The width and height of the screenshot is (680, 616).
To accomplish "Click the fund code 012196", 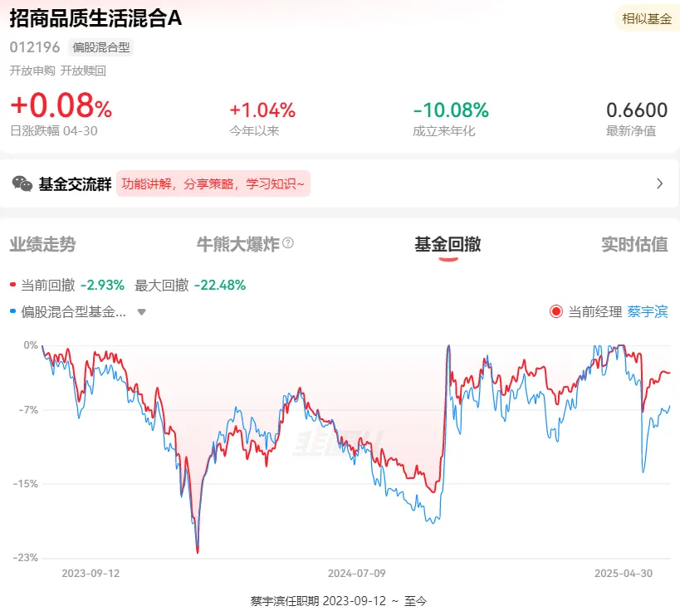I will 35,47.
